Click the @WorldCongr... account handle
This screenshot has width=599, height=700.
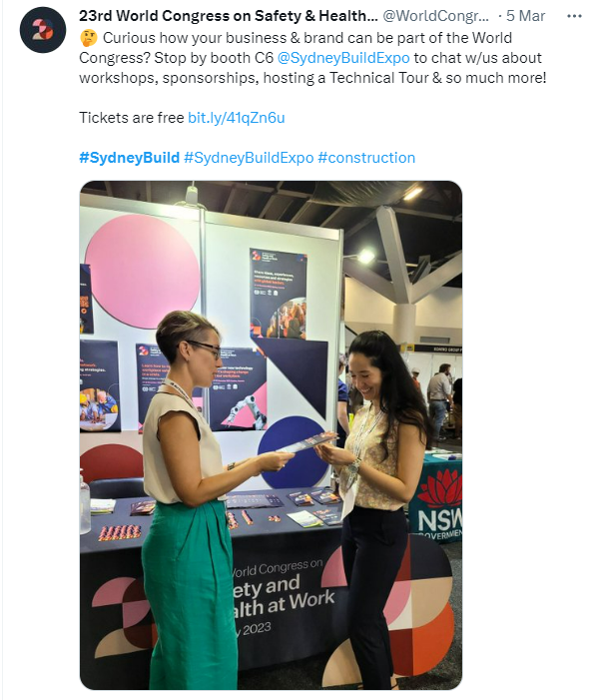(x=436, y=16)
